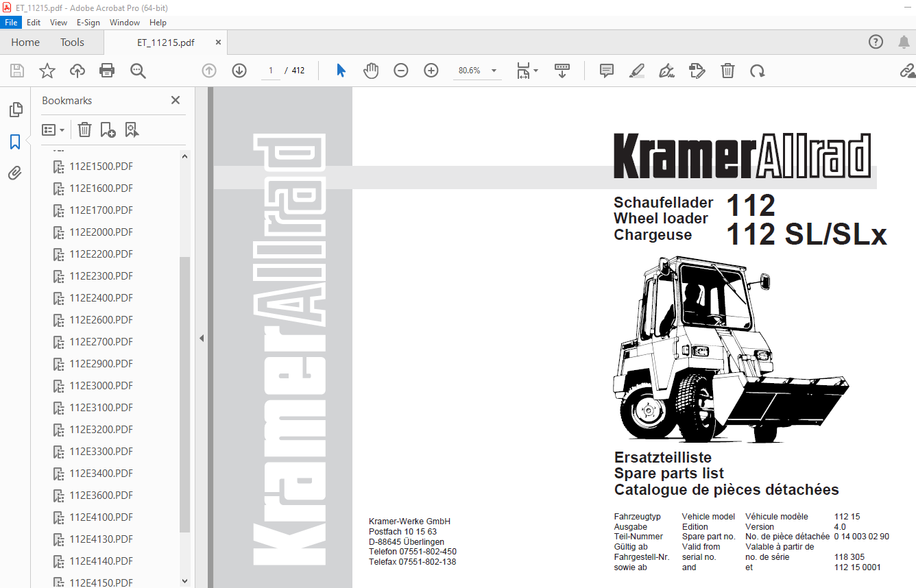Zoom in with the plus icon
Screen dimensions: 916x588
pos(431,71)
